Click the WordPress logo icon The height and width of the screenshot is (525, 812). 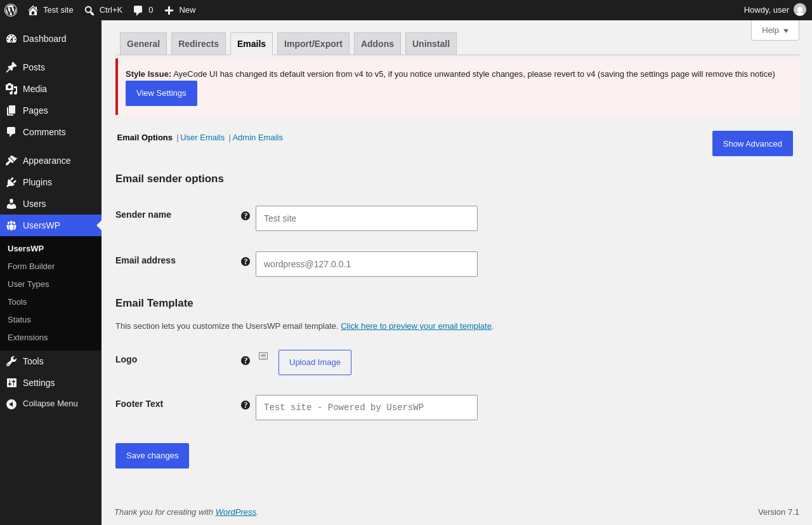pos(11,10)
